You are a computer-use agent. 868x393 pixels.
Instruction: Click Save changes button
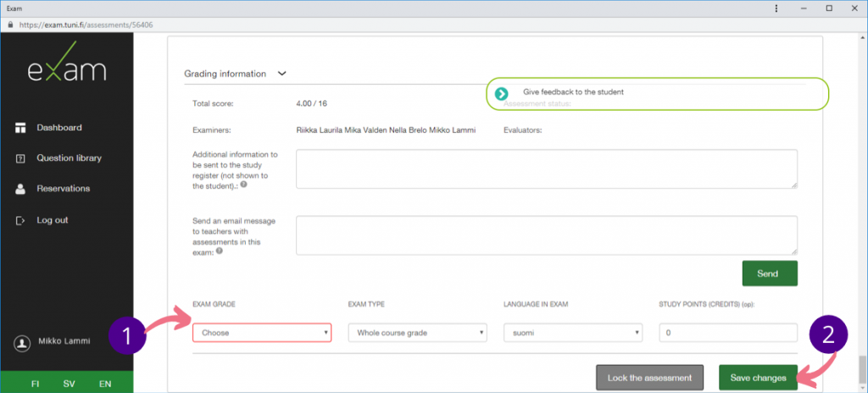[758, 378]
